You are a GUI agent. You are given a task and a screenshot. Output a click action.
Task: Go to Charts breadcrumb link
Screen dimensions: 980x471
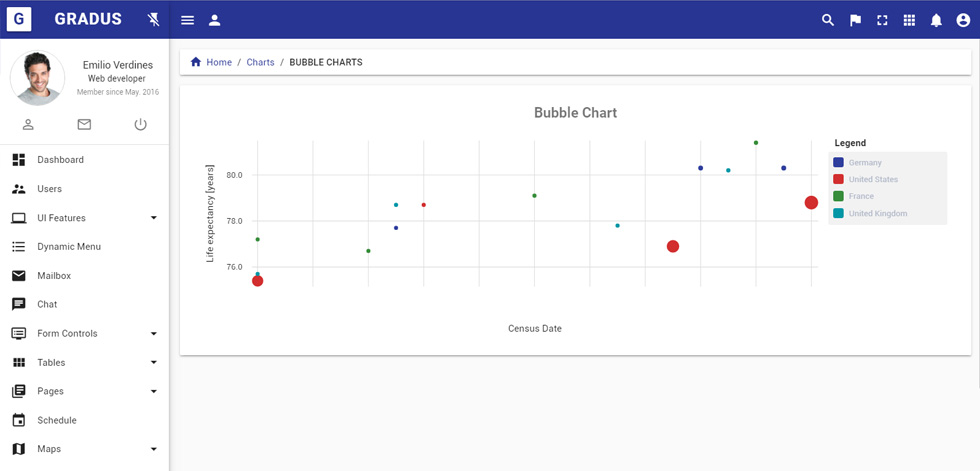(260, 62)
